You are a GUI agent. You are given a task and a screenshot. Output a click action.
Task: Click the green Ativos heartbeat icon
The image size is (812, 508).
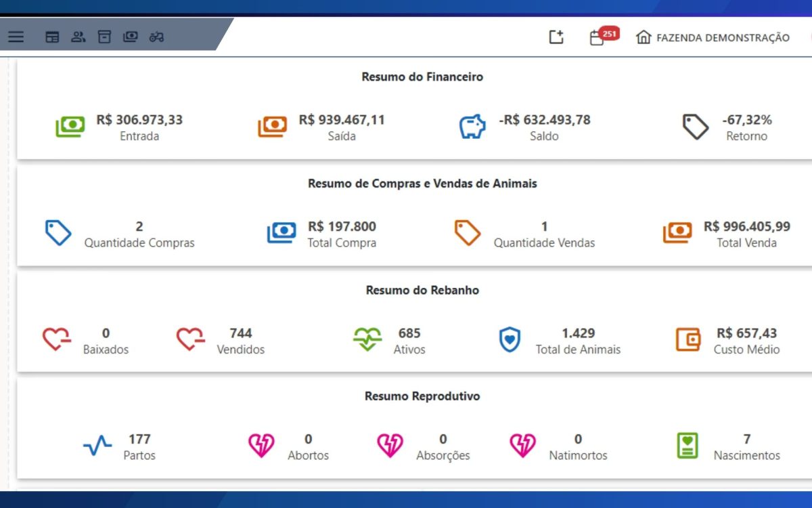click(367, 339)
